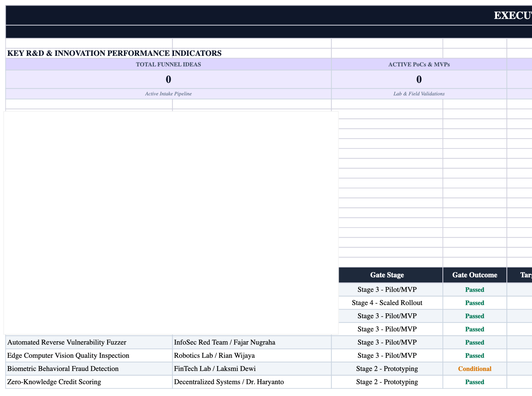Image resolution: width=532 pixels, height=396 pixels.
Task: Click the TOTAL FUNNEL IDEAS header cell
Action: 169,64
